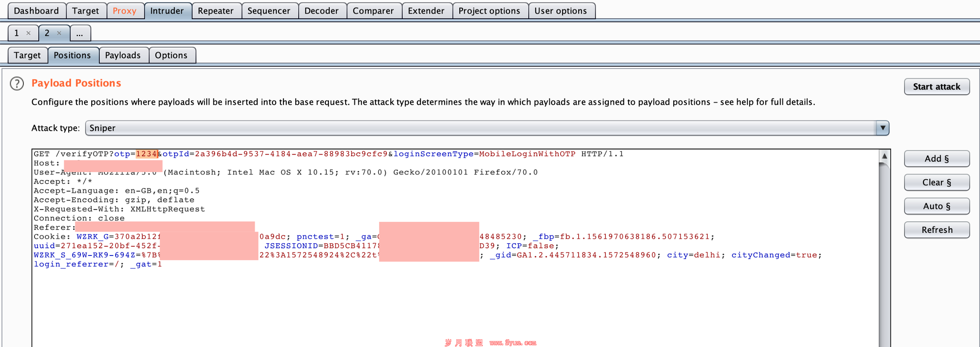Select the Positions sub-tab

coord(72,55)
